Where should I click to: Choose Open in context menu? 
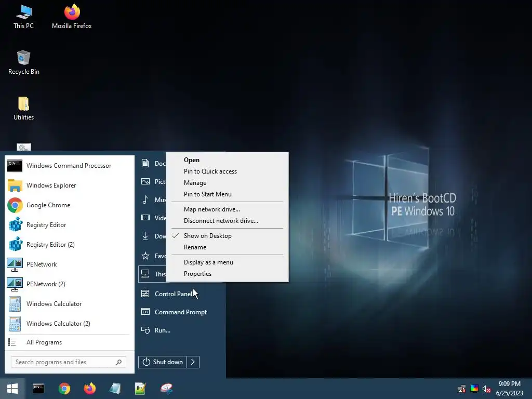coord(228,160)
